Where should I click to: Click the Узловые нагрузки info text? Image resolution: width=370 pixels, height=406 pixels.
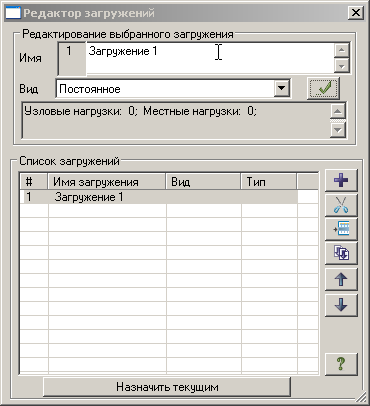click(x=140, y=111)
